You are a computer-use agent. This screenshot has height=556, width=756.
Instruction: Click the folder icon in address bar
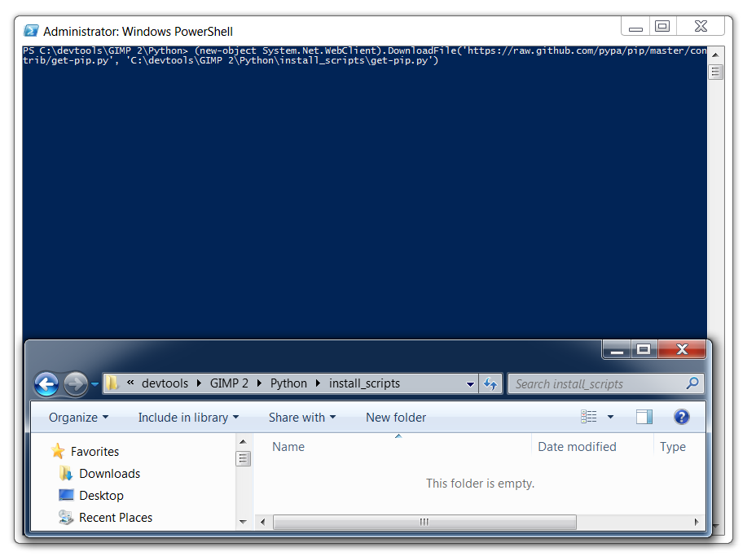coord(112,383)
